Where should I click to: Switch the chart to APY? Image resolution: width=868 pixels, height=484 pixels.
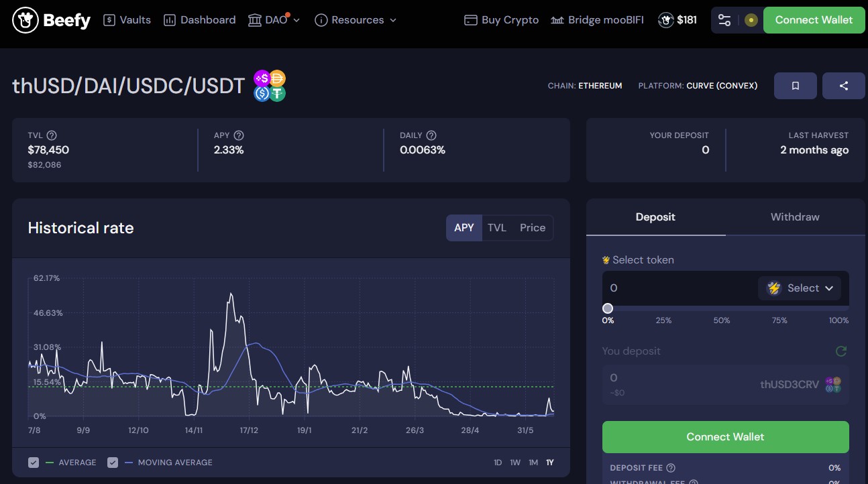click(464, 228)
